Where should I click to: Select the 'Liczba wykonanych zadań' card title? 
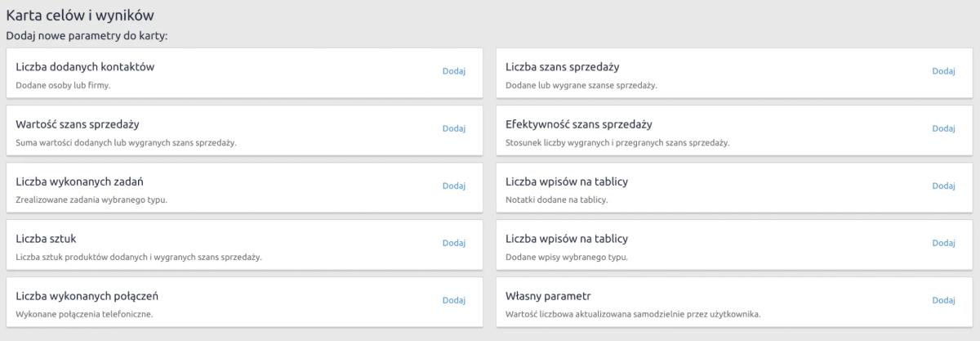click(x=80, y=182)
